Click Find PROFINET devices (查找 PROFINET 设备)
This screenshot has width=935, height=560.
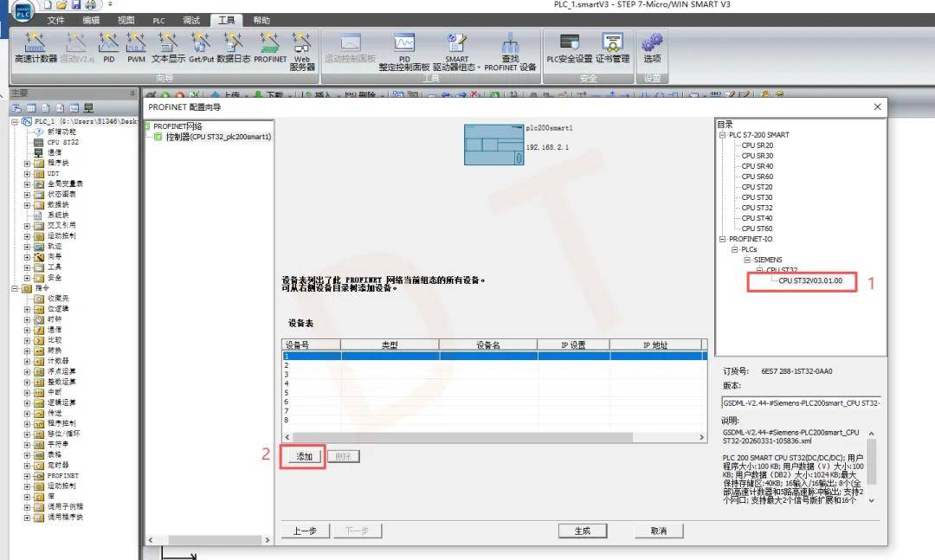click(510, 52)
